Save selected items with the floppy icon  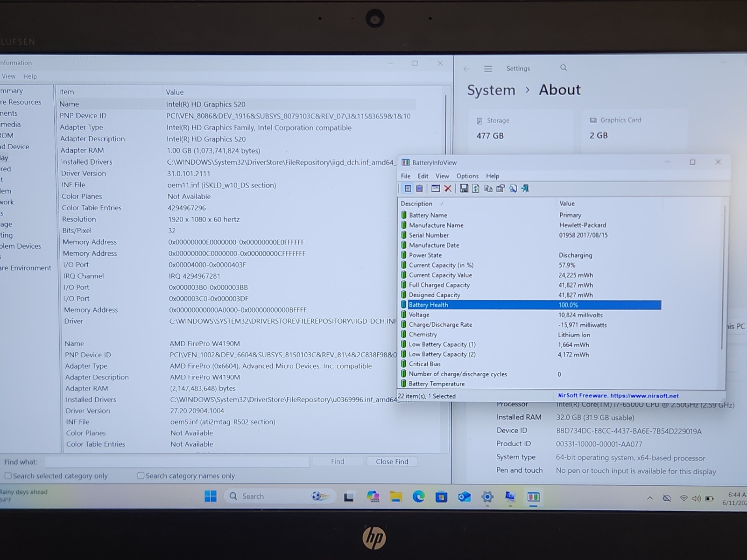pyautogui.click(x=464, y=189)
